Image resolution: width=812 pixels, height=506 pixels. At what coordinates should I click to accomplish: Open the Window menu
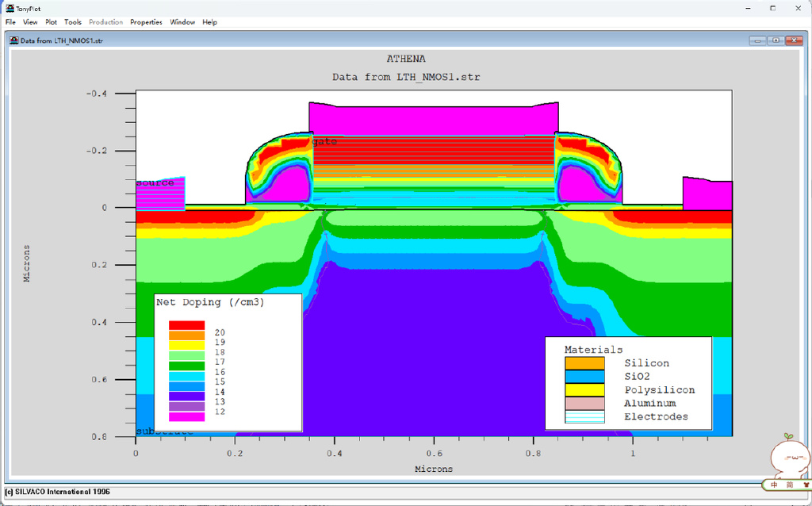[182, 22]
